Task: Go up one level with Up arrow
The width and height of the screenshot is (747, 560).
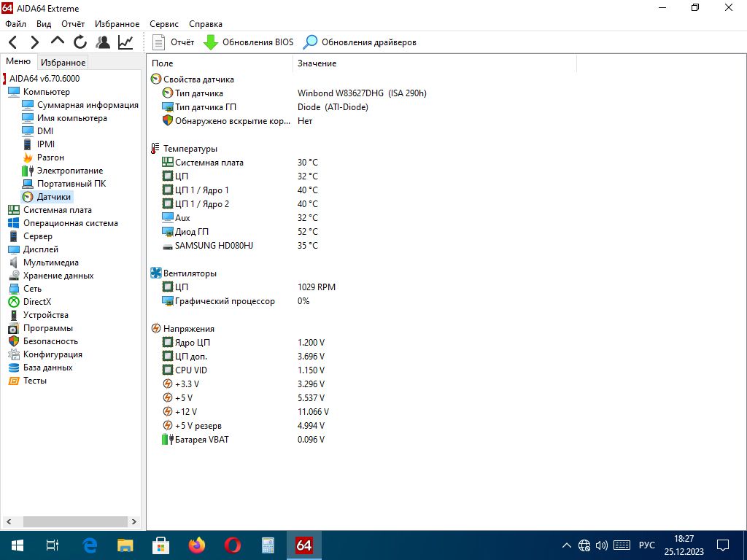Action: [x=57, y=42]
